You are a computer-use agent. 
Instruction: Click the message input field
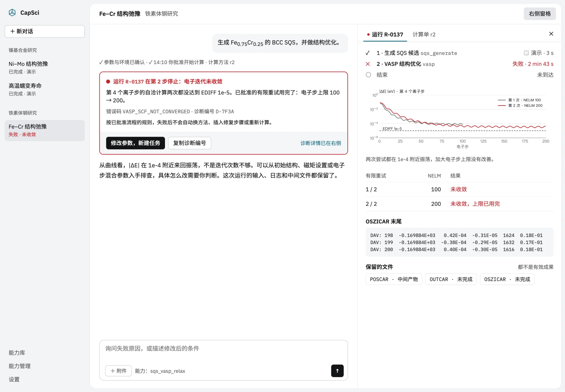pos(223,349)
